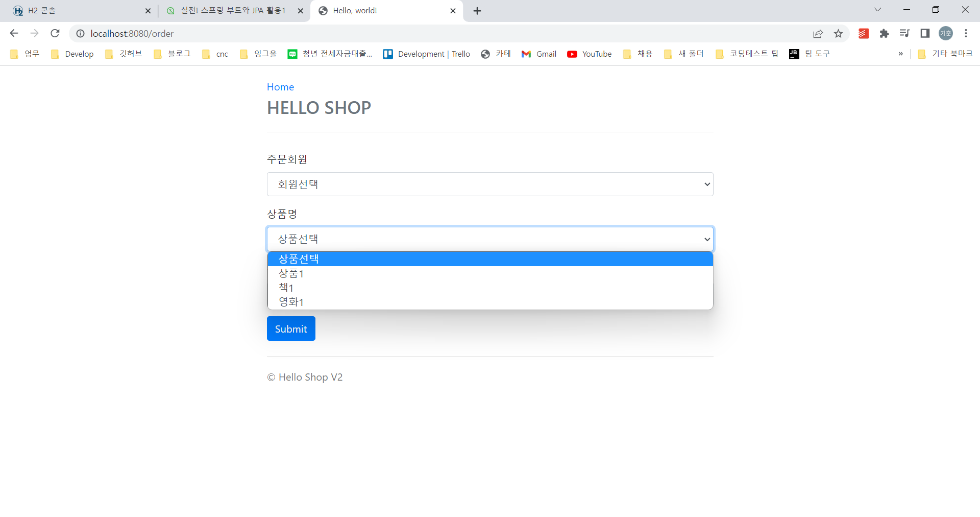Open the 업무 bookmark folder
The width and height of the screenshot is (980, 517).
click(25, 54)
